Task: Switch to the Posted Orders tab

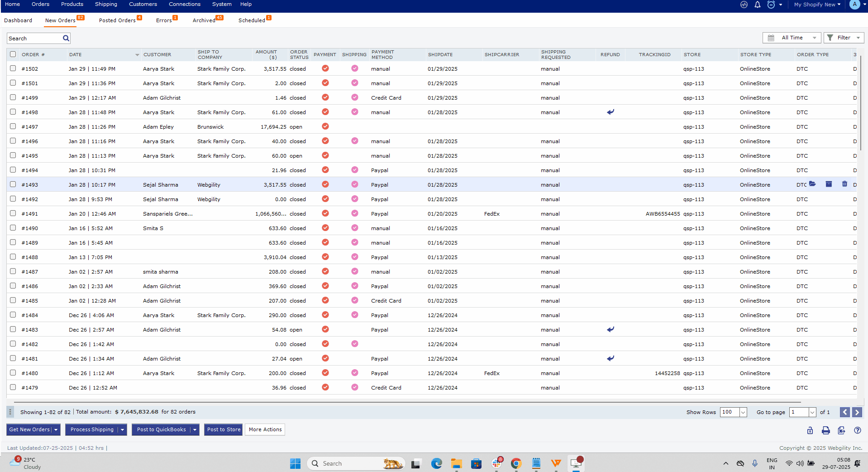Action: tap(117, 20)
